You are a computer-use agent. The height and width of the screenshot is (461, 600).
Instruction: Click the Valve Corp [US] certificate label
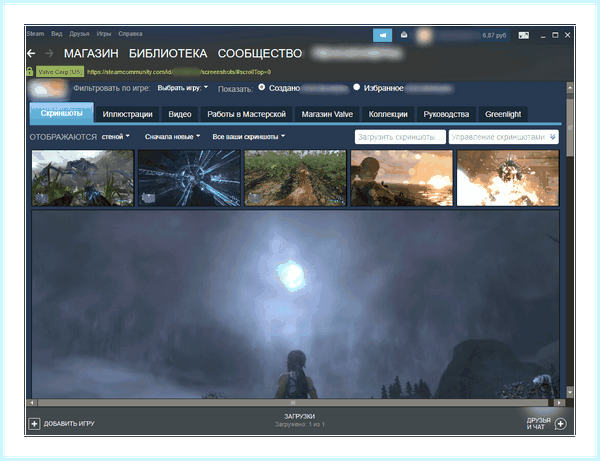(60, 72)
